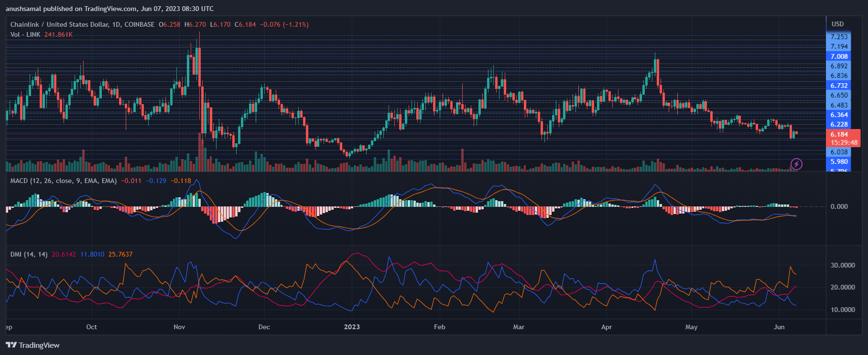The height and width of the screenshot is (355, 868).
Task: Click the 30.0000 DMI scale label
Action: click(x=842, y=265)
